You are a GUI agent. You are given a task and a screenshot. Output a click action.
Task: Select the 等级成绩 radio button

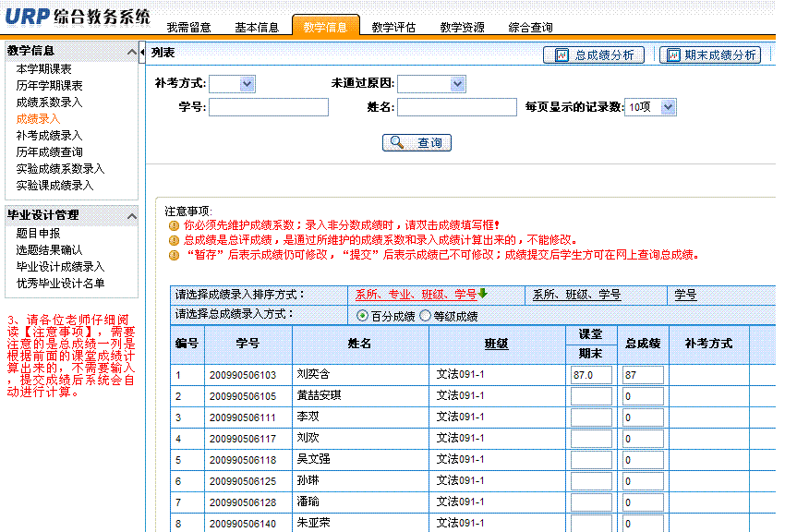tap(425, 316)
